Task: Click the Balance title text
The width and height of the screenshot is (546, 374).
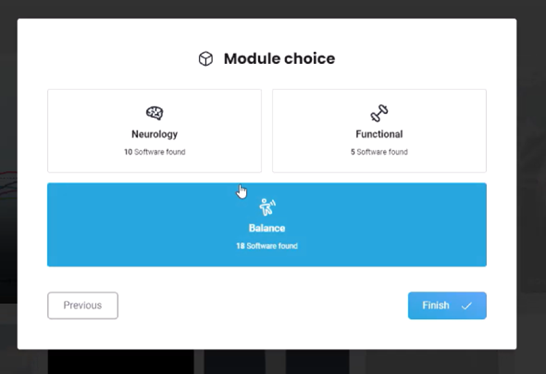Action: (267, 228)
